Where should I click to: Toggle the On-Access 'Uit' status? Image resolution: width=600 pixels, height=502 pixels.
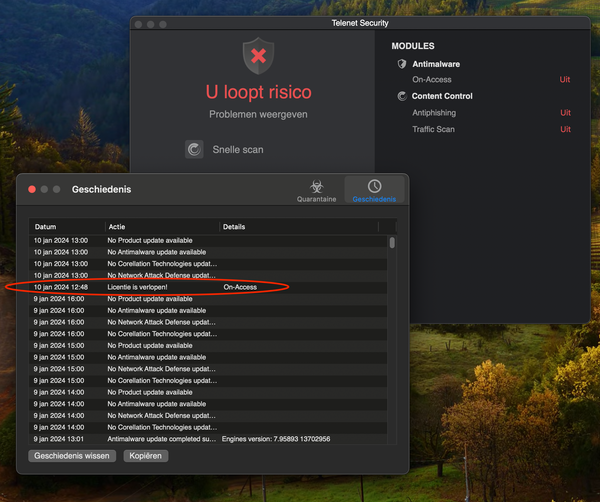tap(565, 79)
